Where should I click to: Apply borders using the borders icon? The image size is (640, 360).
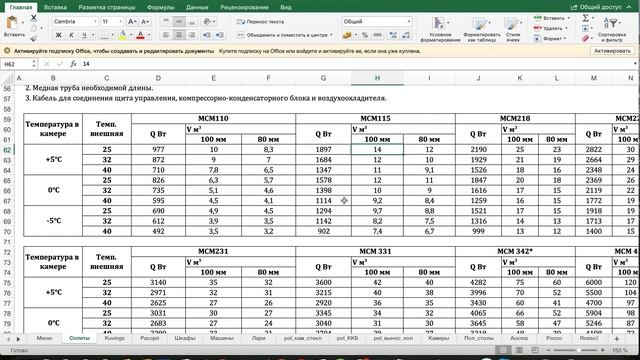point(105,35)
